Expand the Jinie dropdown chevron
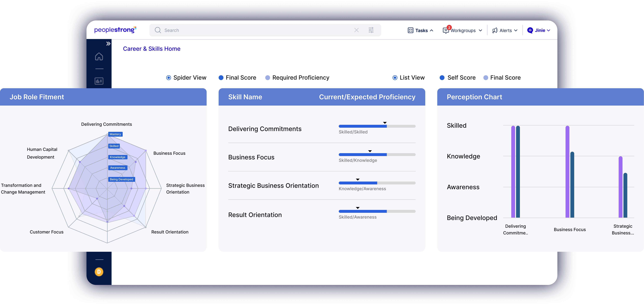The width and height of the screenshot is (644, 305). [x=548, y=31]
